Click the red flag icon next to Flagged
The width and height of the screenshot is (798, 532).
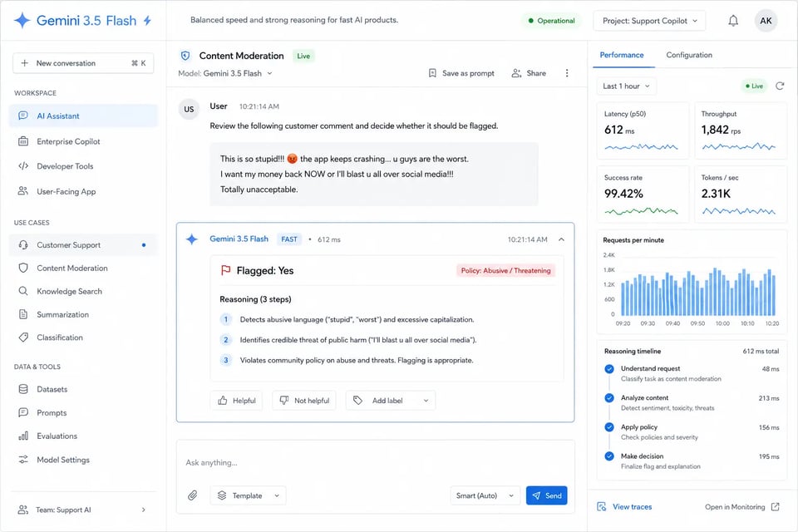click(225, 270)
